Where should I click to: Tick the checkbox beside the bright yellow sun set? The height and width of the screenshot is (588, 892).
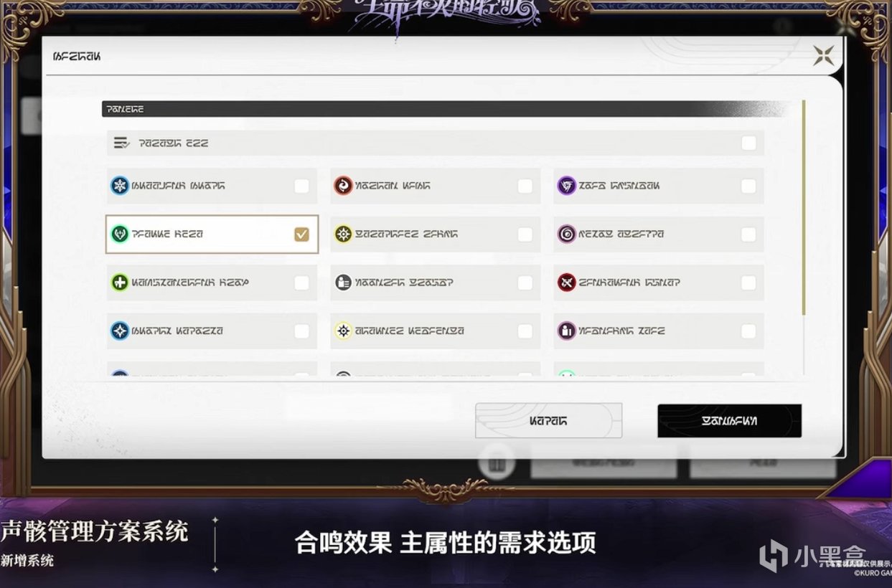click(x=525, y=234)
